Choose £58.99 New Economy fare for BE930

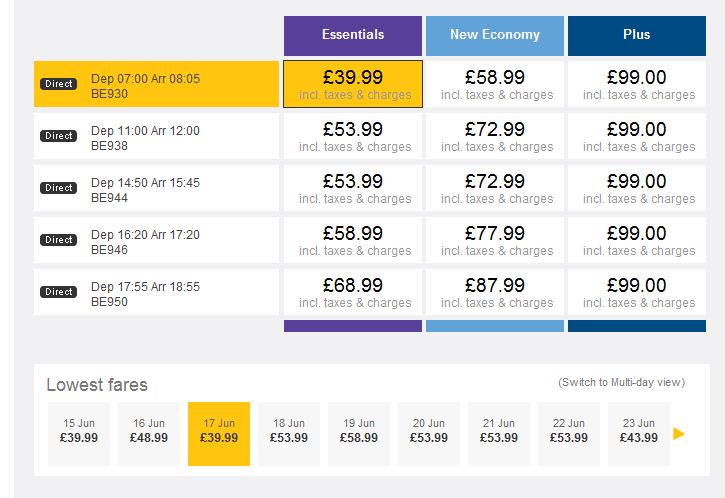coord(495,84)
